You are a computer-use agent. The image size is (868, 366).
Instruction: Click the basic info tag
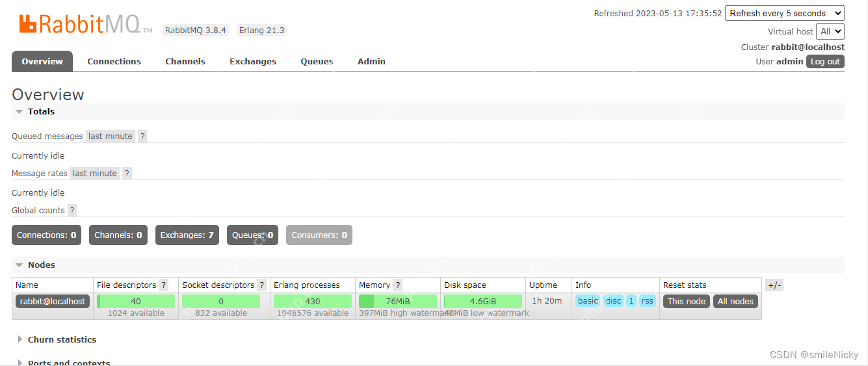pos(588,301)
